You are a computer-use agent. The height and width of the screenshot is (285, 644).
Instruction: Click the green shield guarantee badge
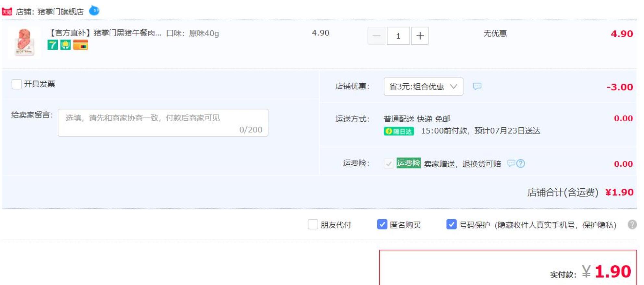click(x=65, y=45)
